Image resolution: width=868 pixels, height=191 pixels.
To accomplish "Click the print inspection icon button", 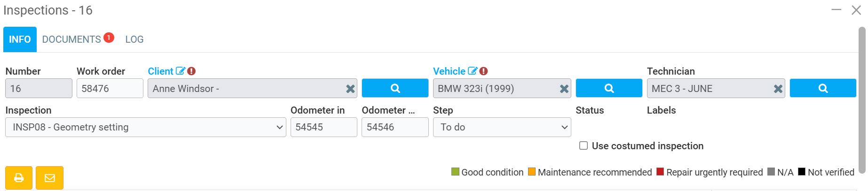I will [19, 178].
